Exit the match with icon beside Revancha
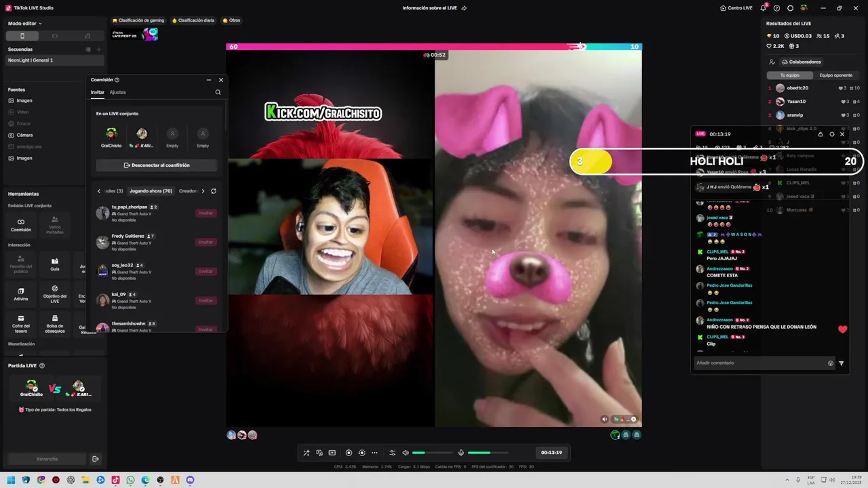The width and height of the screenshot is (868, 488). pos(96,459)
